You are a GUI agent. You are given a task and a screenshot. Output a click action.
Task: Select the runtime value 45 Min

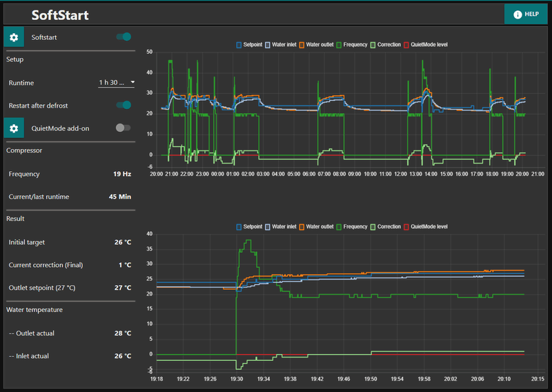[120, 197]
